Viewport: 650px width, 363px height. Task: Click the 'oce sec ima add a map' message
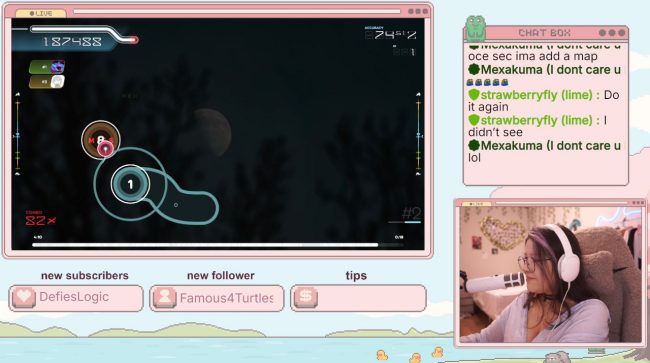tap(533, 56)
